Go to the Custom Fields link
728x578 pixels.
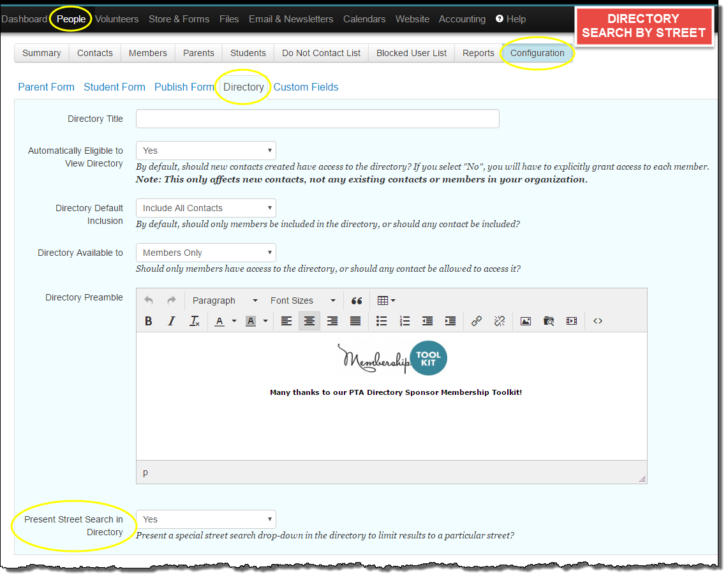[306, 87]
